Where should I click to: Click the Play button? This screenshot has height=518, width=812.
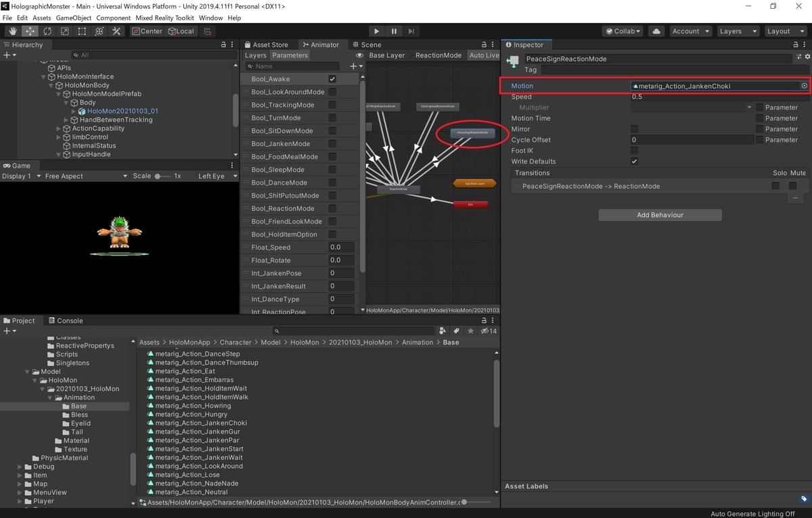377,31
